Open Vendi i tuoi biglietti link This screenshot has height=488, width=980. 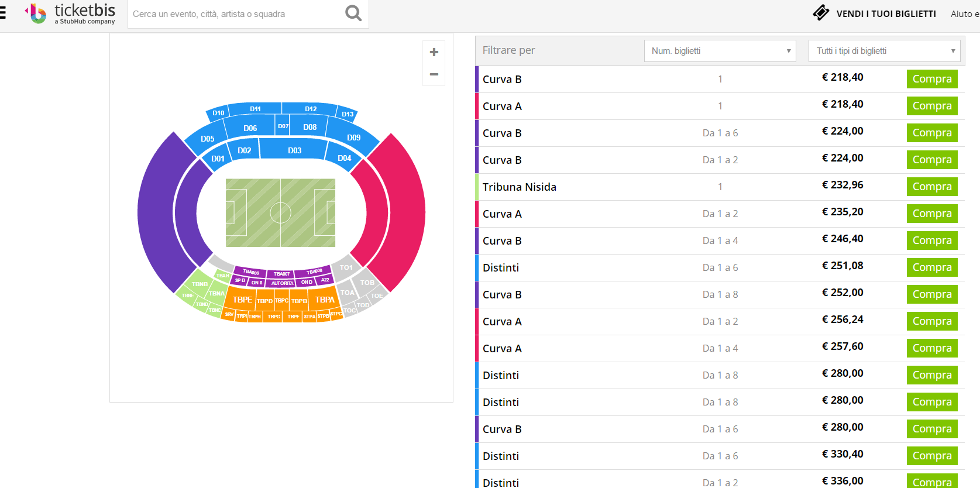click(x=886, y=13)
